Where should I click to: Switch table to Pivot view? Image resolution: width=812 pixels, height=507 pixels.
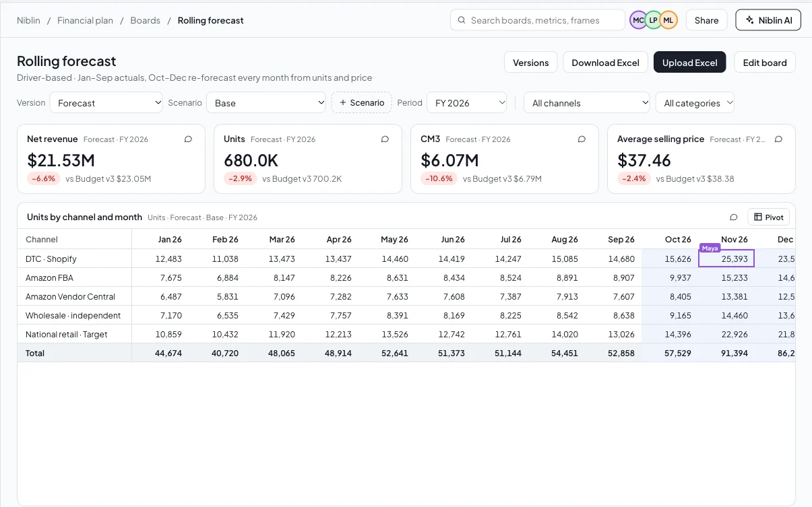pyautogui.click(x=768, y=217)
